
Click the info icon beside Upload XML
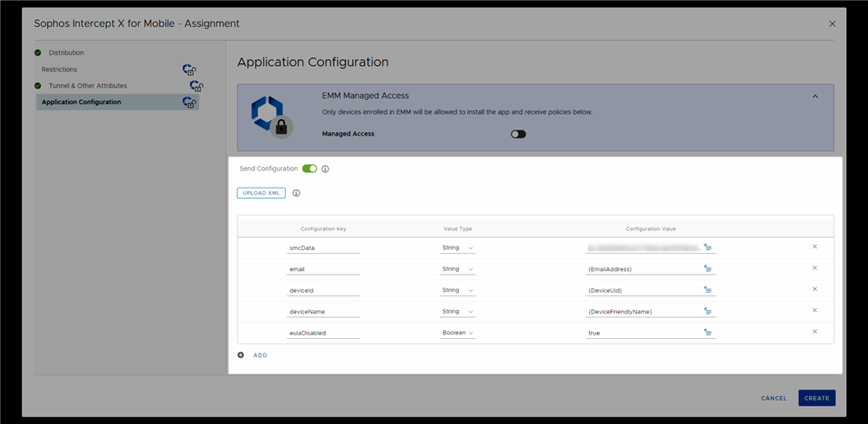tap(296, 193)
